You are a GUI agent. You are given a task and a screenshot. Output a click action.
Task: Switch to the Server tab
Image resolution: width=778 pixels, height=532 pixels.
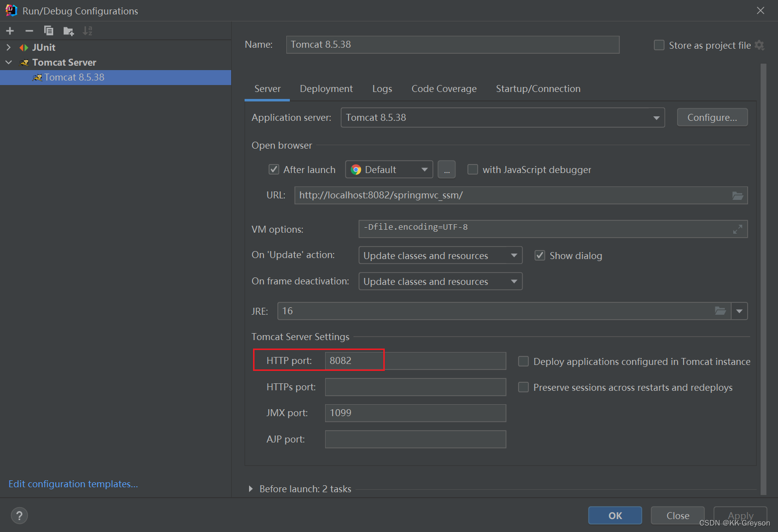267,89
